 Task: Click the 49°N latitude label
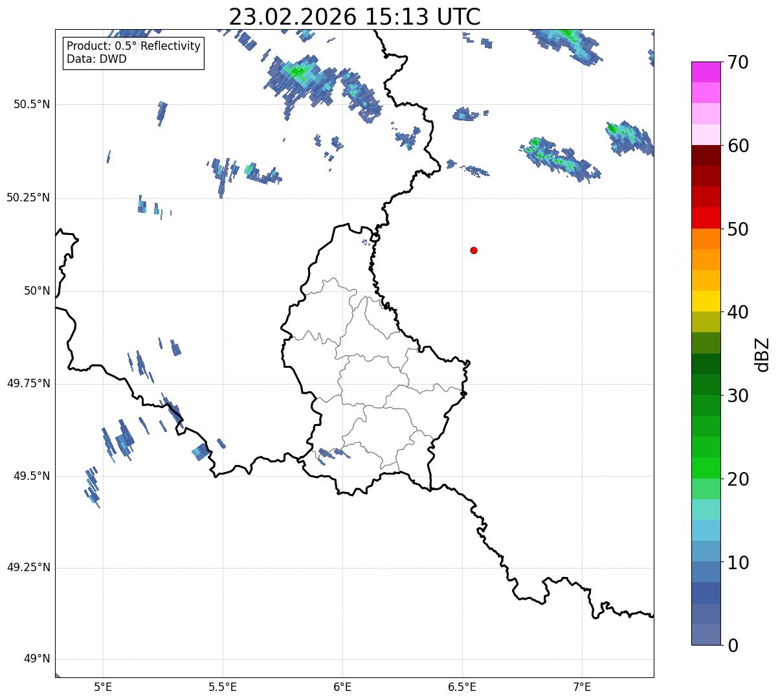click(37, 659)
